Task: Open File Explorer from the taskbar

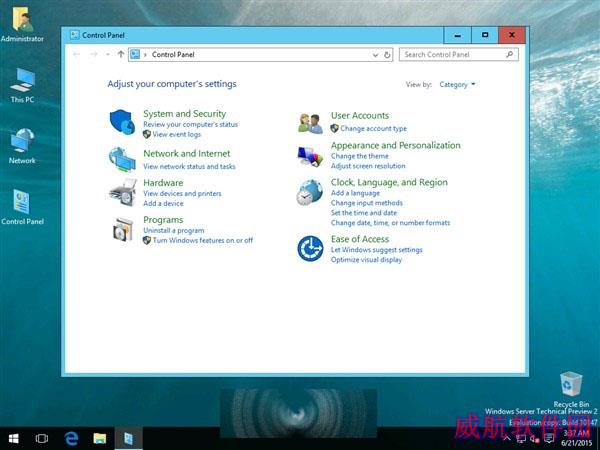Action: [99, 439]
